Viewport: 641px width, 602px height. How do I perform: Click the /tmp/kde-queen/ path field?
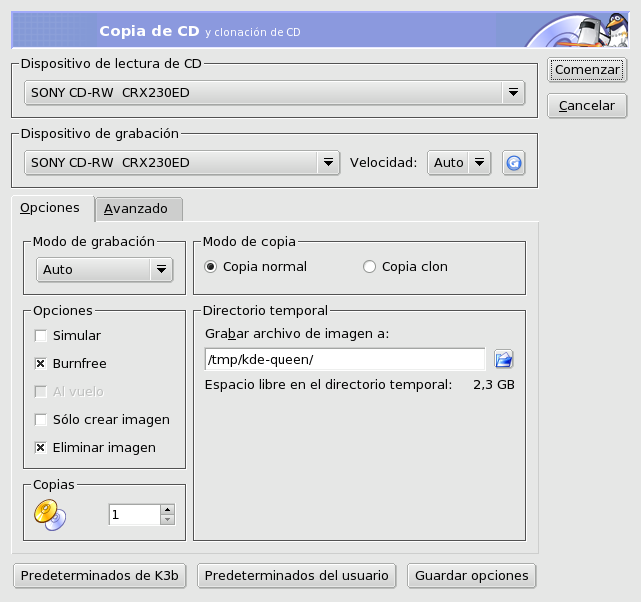click(x=345, y=360)
